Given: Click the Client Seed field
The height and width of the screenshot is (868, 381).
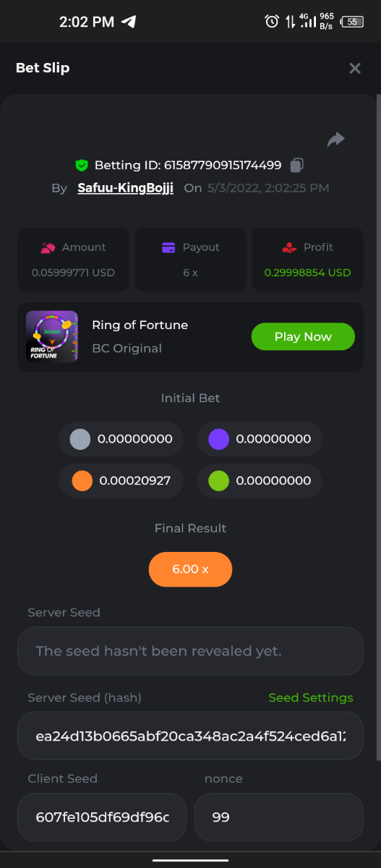Looking at the screenshot, I should tap(102, 817).
